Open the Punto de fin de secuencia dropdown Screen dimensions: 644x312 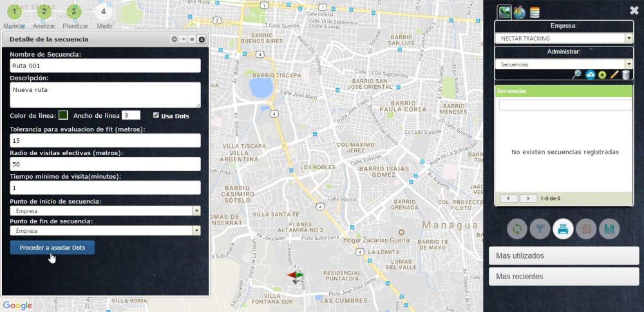coord(106,231)
